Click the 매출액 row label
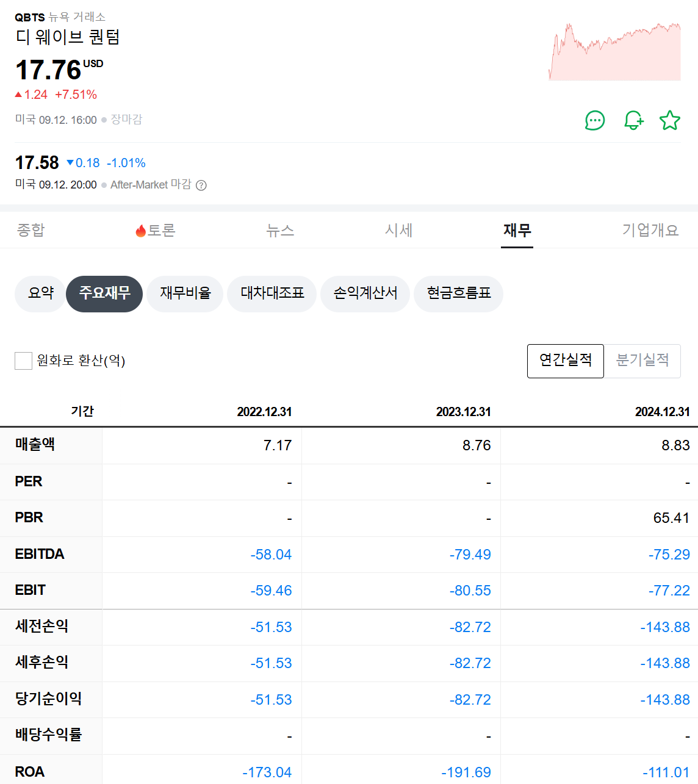 [x=35, y=445]
